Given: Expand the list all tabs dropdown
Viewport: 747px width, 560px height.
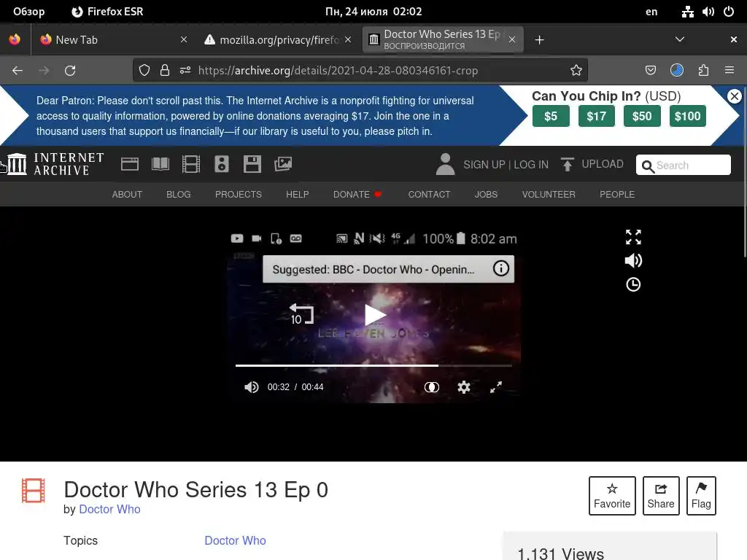Looking at the screenshot, I should pos(680,39).
